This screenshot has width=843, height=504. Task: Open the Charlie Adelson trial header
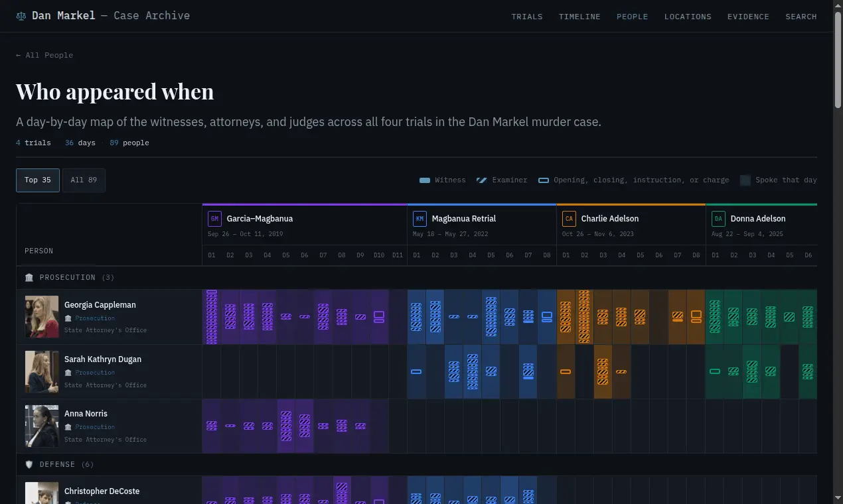tap(631, 225)
